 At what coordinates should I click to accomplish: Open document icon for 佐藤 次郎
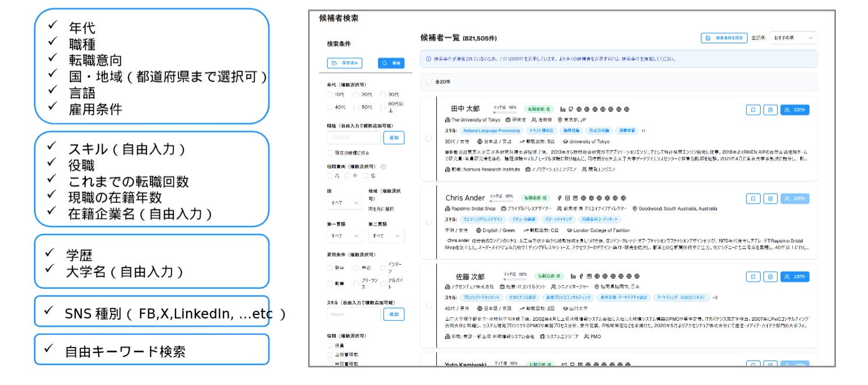coord(770,276)
